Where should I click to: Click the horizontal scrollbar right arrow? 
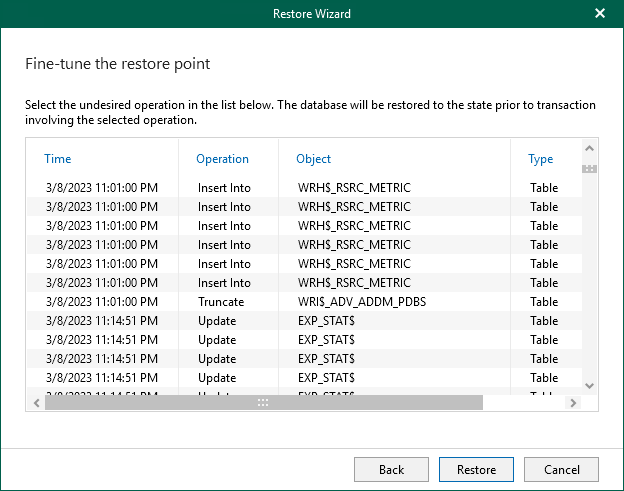click(x=573, y=402)
